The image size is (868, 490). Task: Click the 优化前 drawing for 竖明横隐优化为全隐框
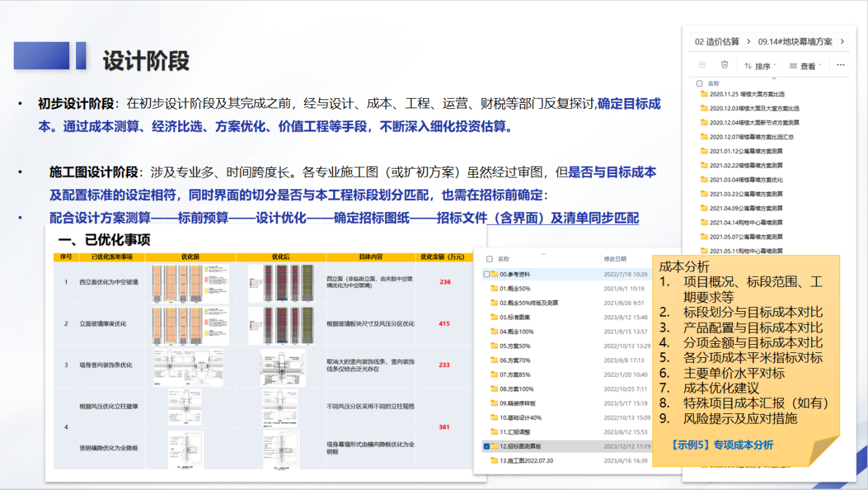point(184,450)
